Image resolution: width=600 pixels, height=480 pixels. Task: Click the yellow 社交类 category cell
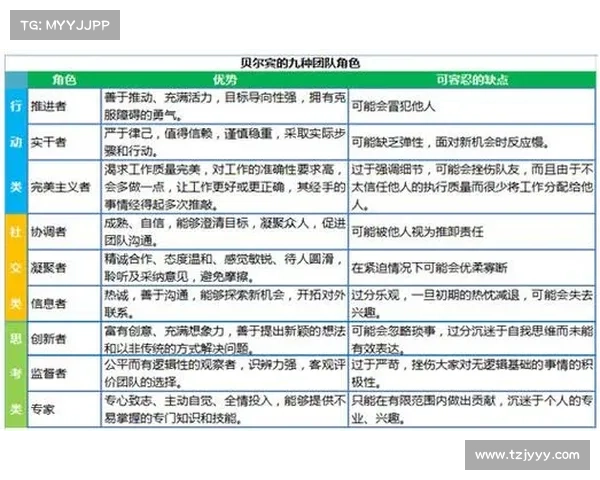[x=16, y=268]
